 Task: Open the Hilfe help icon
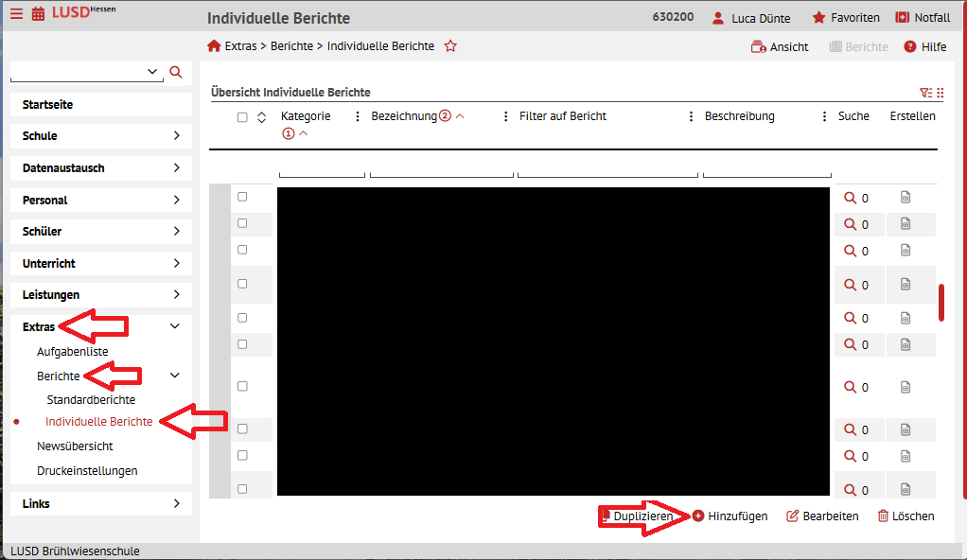click(909, 47)
